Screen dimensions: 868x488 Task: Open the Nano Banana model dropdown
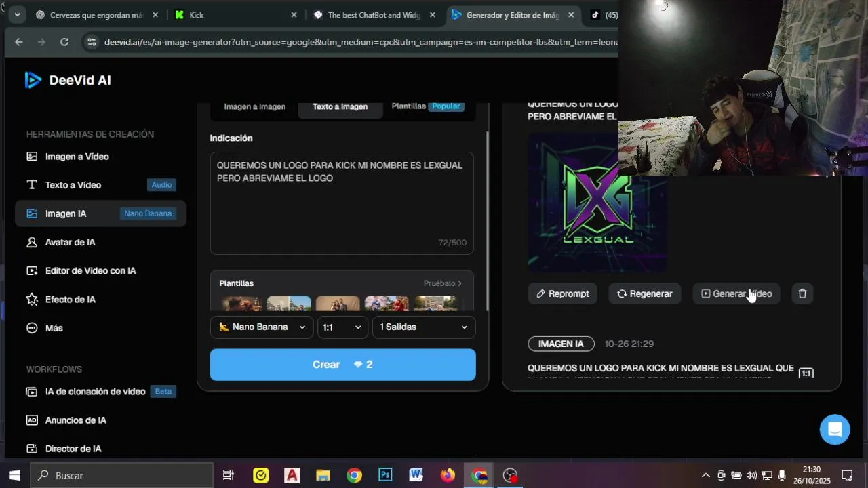(262, 327)
